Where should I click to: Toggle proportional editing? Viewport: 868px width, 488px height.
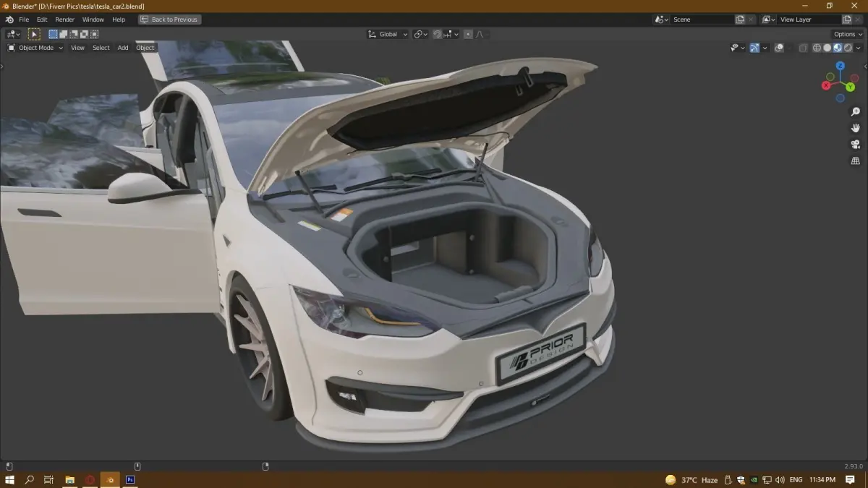point(467,34)
